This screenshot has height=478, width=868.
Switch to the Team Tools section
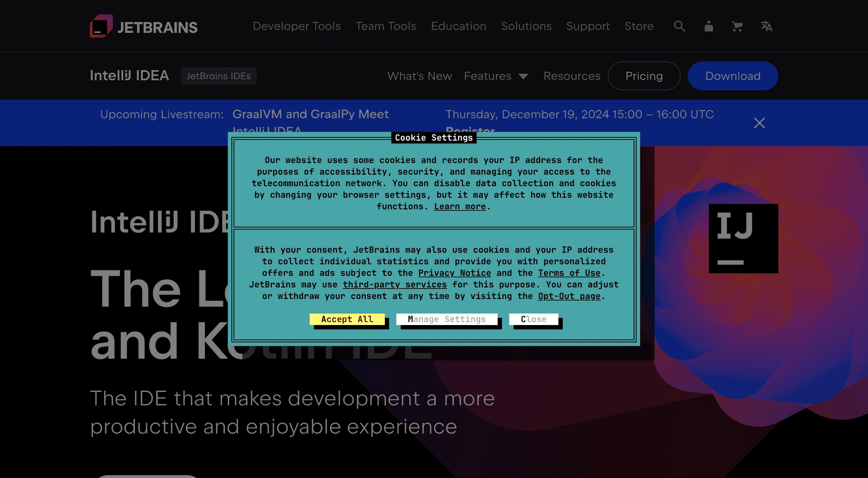(385, 26)
